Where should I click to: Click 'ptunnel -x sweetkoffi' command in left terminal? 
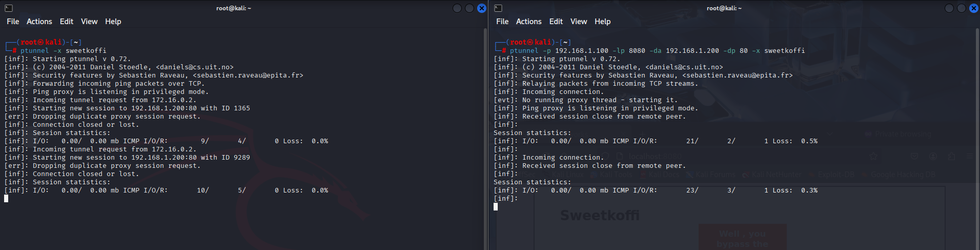[64, 51]
